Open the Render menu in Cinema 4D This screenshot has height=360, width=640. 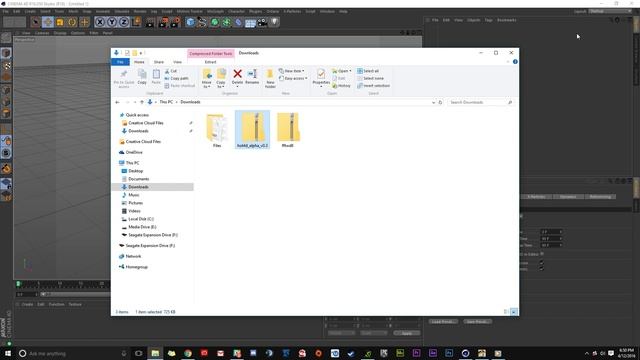pos(140,11)
